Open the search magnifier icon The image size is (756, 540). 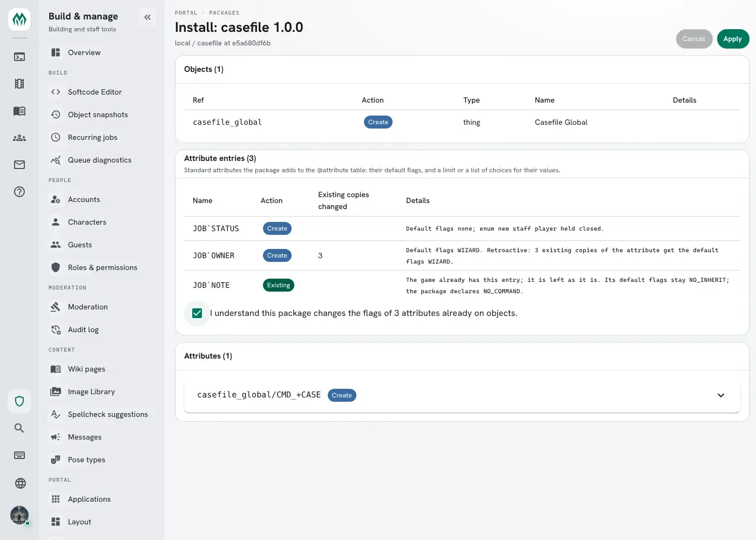pos(19,428)
